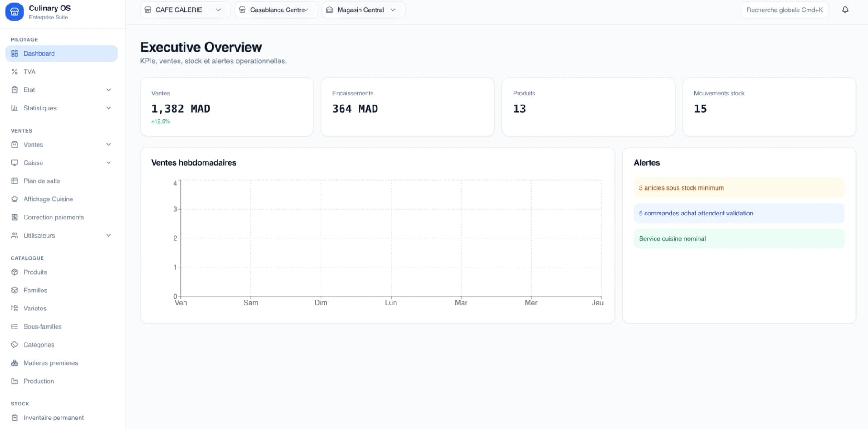Navigate to Matieres premieres
The image size is (868, 429).
tap(61, 363)
